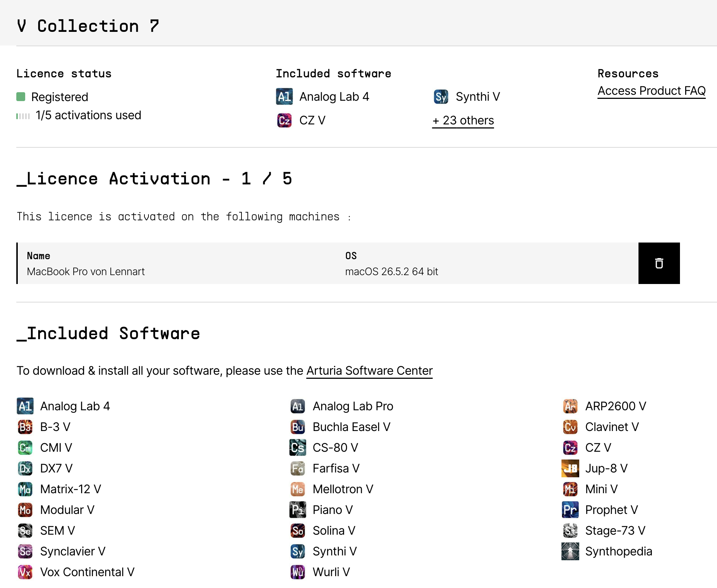Screen dimensions: 717x588
Task: Select the 'MacBook Pro von Lennart' machine name
Action: pos(86,271)
